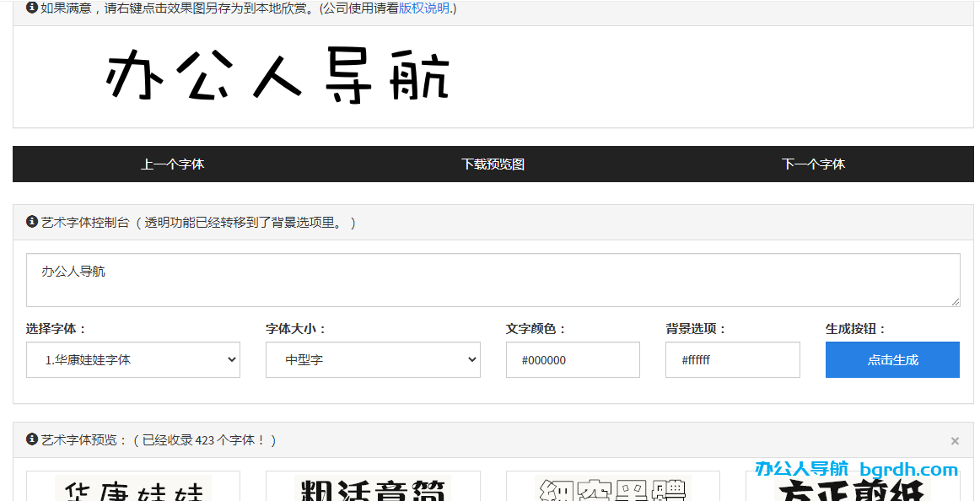Viewport: 980px width, 501px height.
Task: Click inside the 办公人导航 text input area
Action: click(493, 278)
